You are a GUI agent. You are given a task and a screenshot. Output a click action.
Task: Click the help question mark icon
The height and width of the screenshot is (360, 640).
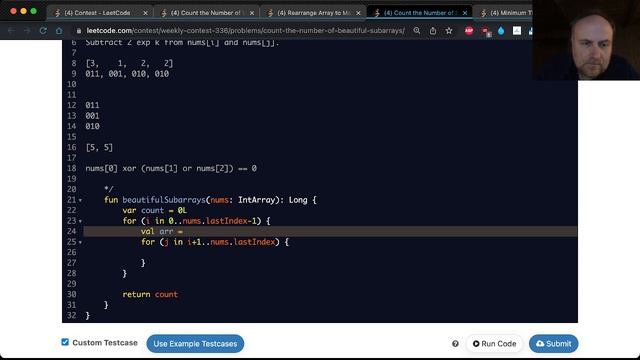(455, 344)
